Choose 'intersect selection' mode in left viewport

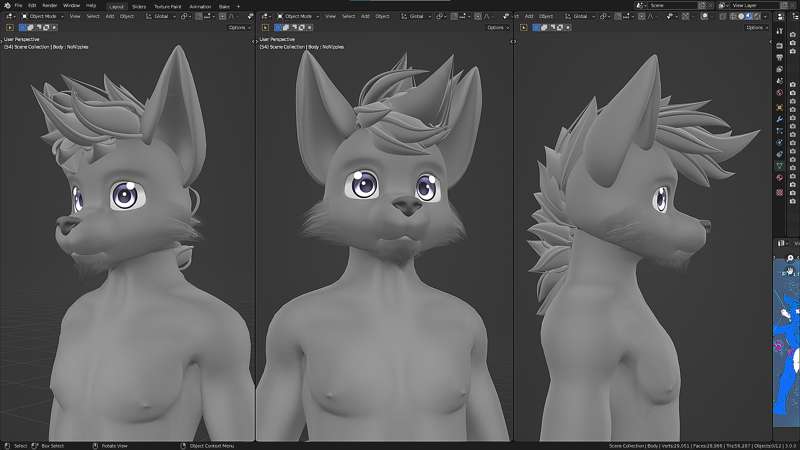tap(54, 28)
